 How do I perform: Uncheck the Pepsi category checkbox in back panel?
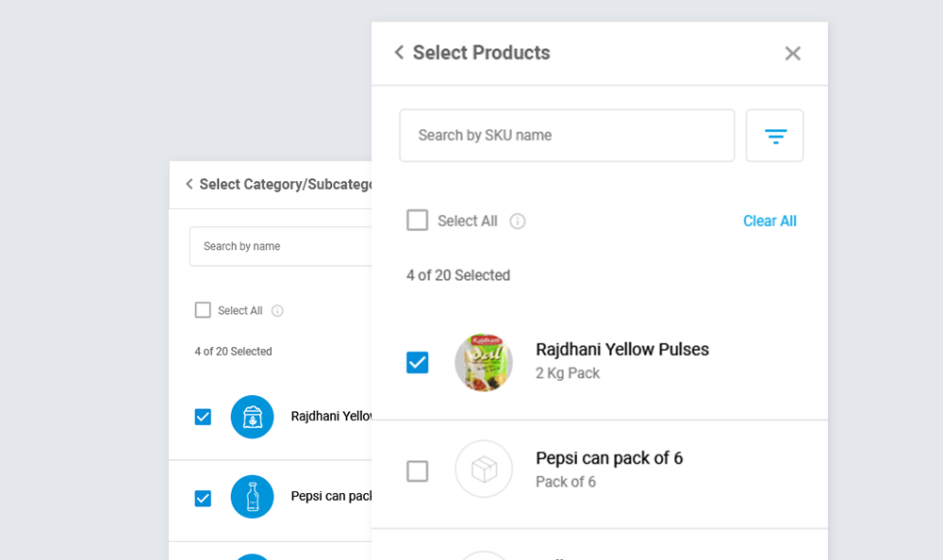[203, 498]
